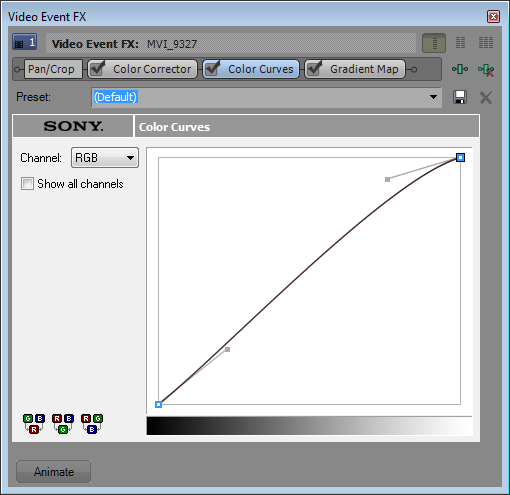Image resolution: width=510 pixels, height=495 pixels.
Task: Click the Remove Selected Plug-In icon
Action: (486, 70)
